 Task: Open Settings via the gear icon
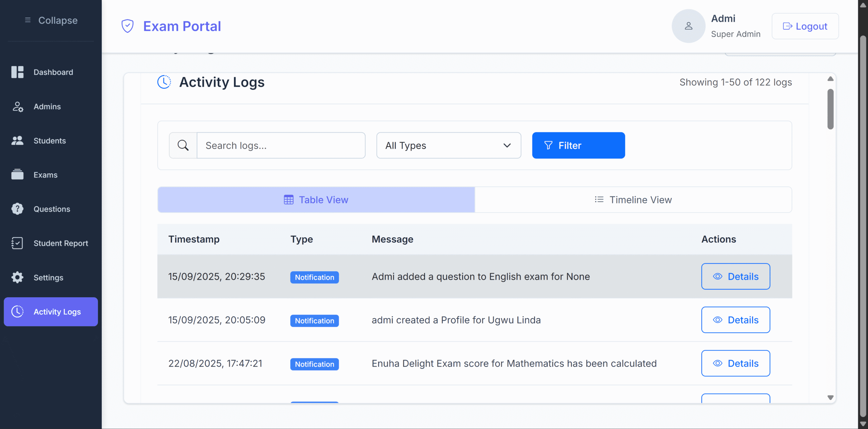click(17, 277)
